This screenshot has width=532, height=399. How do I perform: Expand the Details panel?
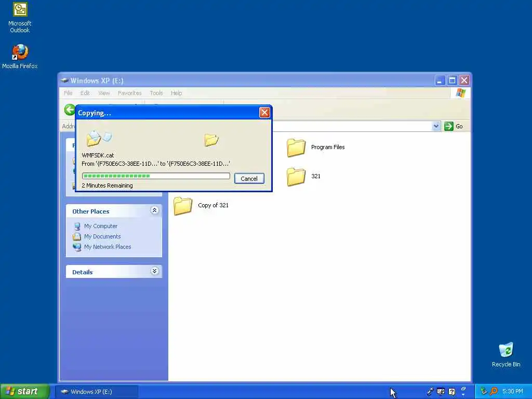pyautogui.click(x=154, y=271)
